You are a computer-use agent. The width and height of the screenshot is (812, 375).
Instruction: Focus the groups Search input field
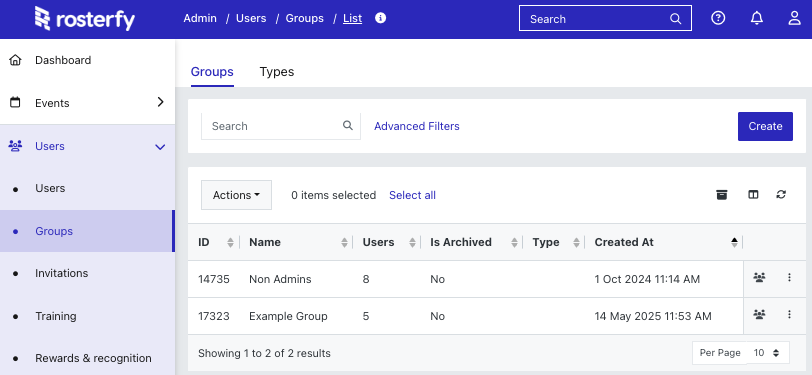pos(281,126)
